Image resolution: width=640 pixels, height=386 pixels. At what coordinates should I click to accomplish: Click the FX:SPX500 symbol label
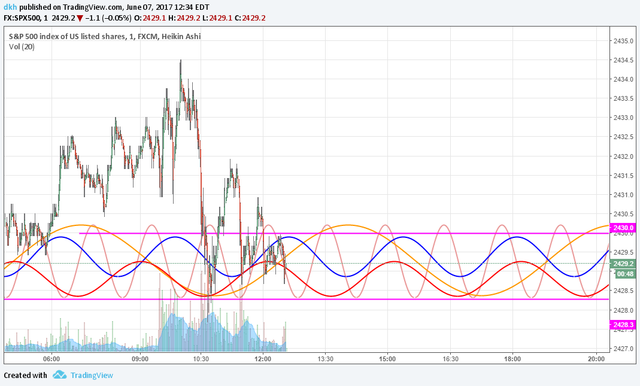point(22,18)
